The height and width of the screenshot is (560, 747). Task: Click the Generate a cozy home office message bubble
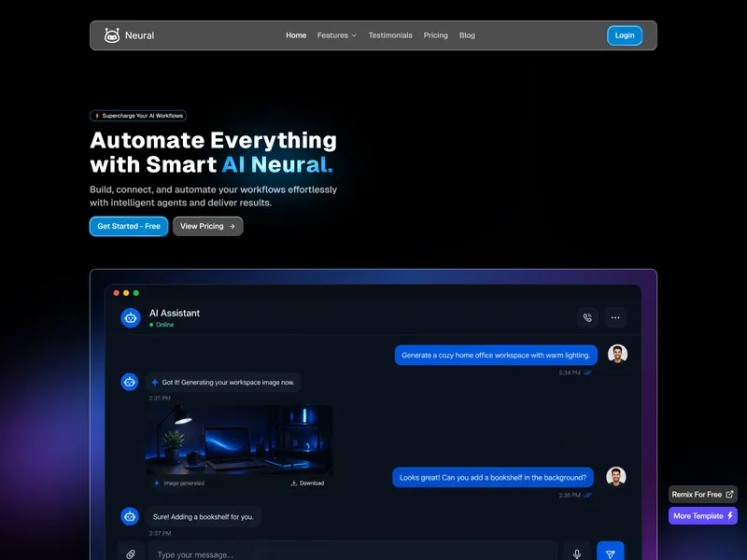coord(496,356)
